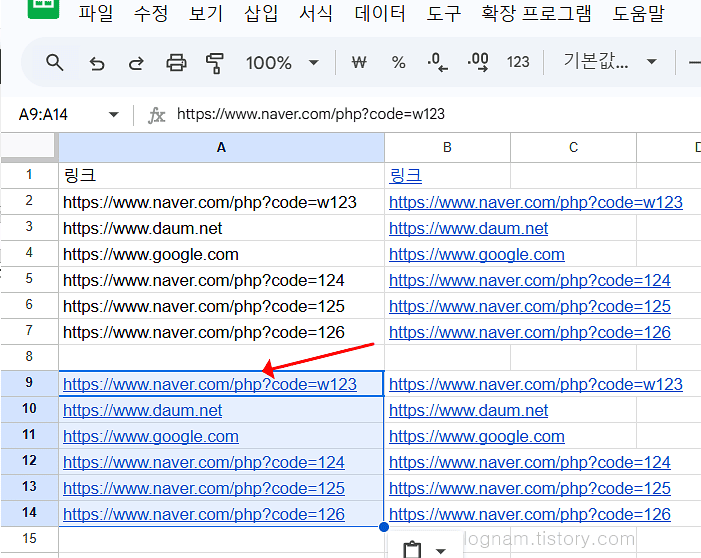Click the fx function icon
701x558 pixels.
156,115
